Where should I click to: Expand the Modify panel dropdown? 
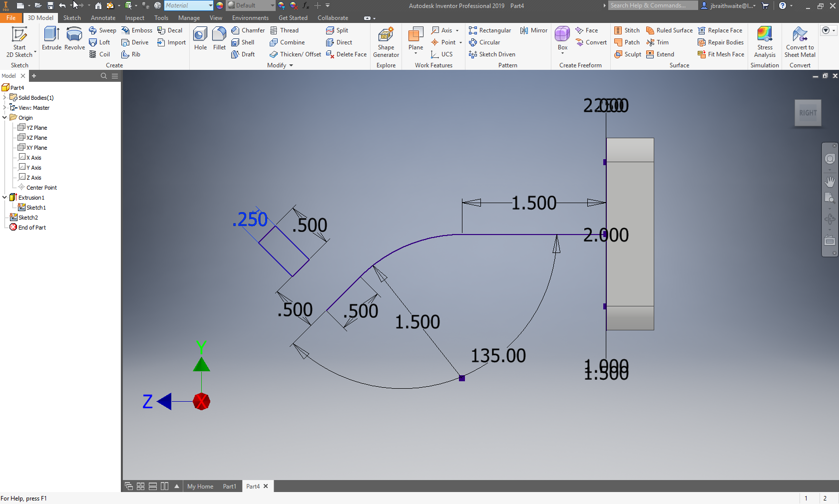pos(291,65)
